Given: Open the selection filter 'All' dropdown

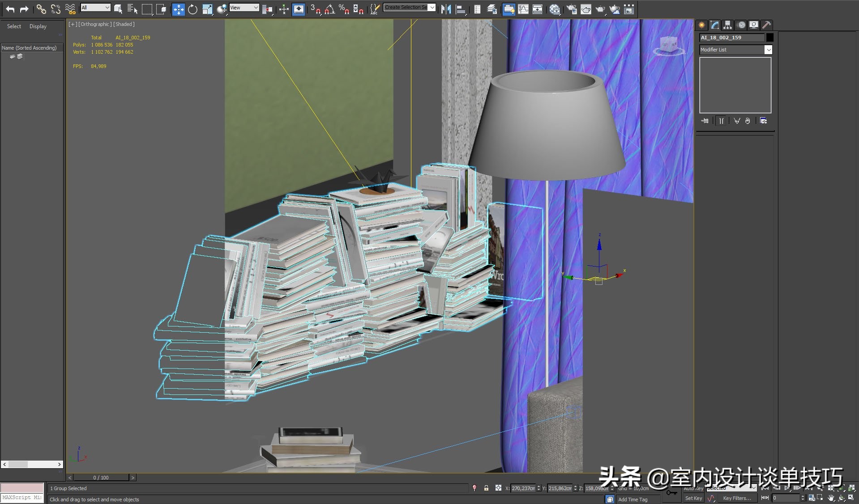Looking at the screenshot, I should pyautogui.click(x=95, y=8).
